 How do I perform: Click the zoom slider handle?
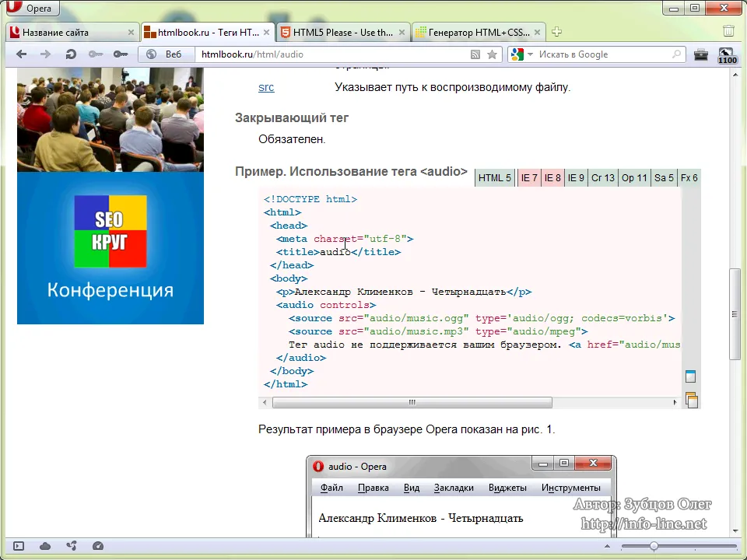[x=654, y=546]
